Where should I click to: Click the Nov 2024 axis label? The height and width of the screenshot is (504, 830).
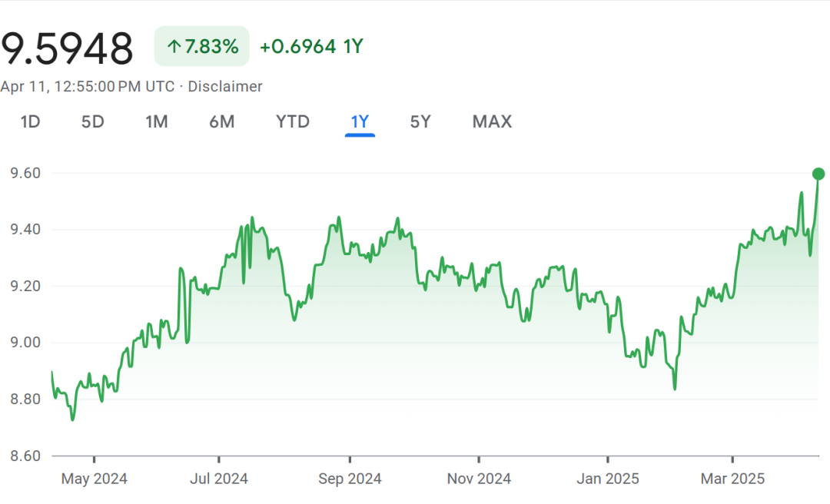479,479
